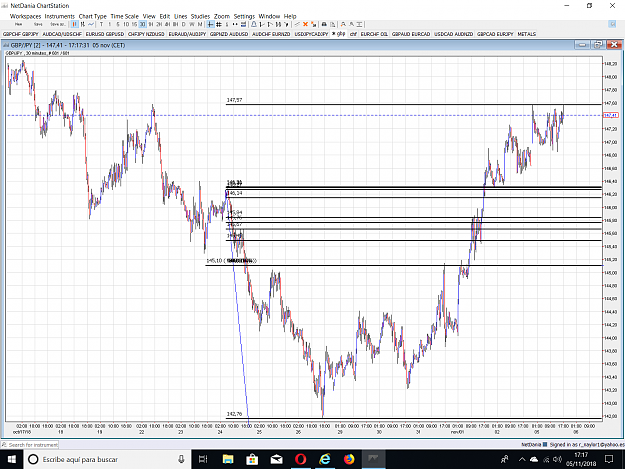
Task: Open the Chart Type menu
Action: point(92,16)
